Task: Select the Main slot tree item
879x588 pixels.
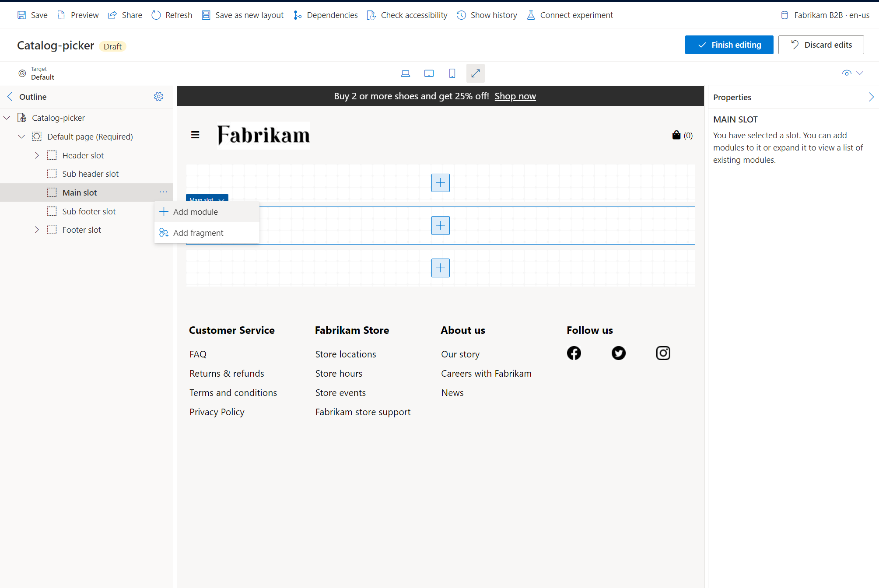Action: coord(79,192)
